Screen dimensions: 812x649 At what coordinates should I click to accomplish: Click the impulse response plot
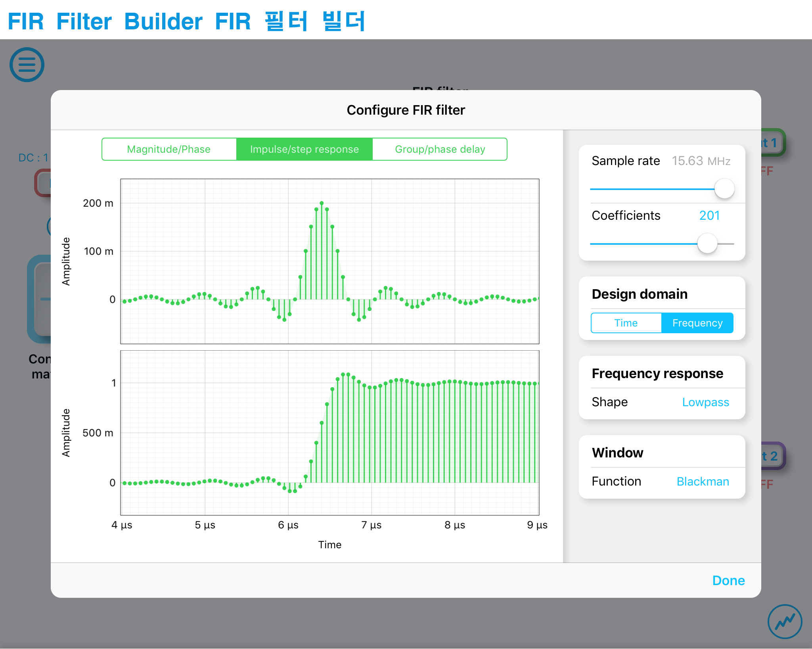tap(329, 261)
